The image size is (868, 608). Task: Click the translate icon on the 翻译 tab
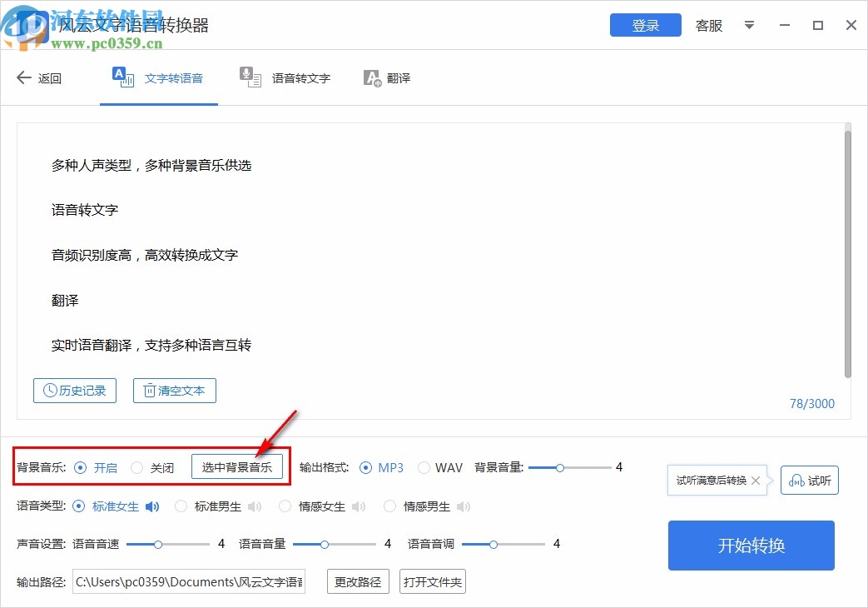click(371, 77)
